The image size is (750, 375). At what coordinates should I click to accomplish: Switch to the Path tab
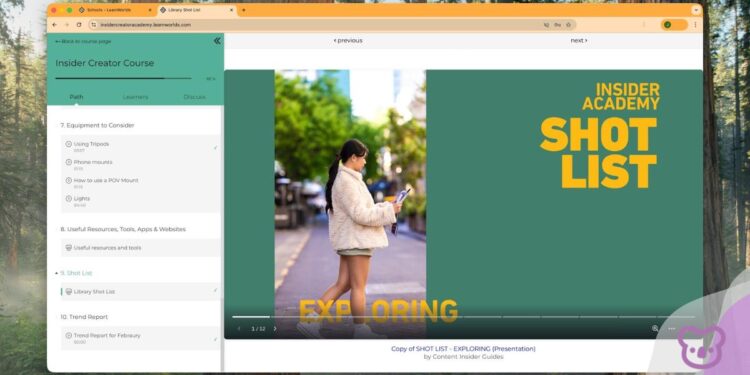(77, 97)
